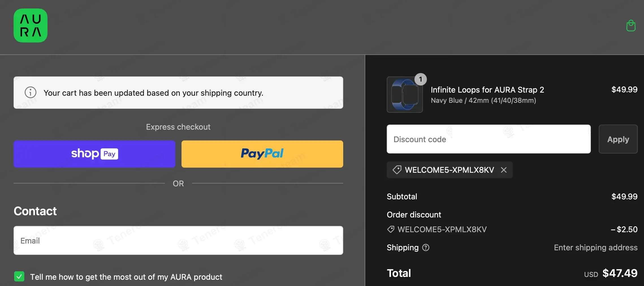Viewport: 644px width, 286px height.
Task: Focus the Email contact field
Action: [178, 240]
